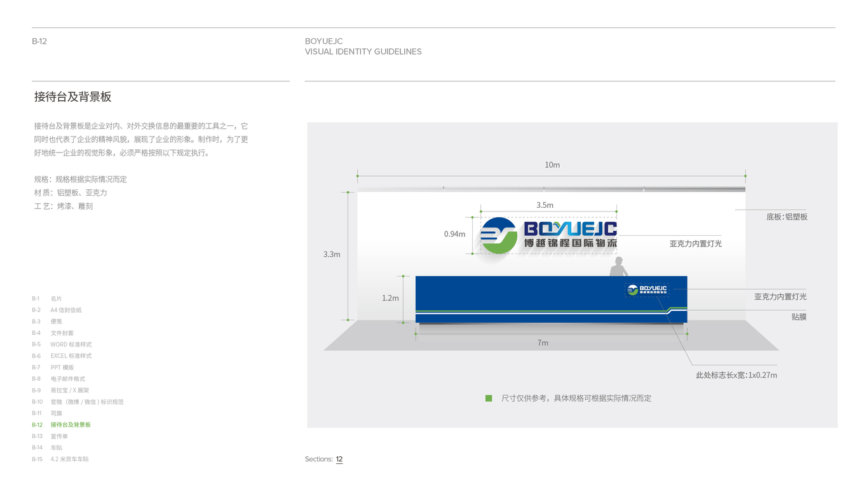
Task: Click the 工艺：烤漆、雕刻 line
Action: click(64, 206)
